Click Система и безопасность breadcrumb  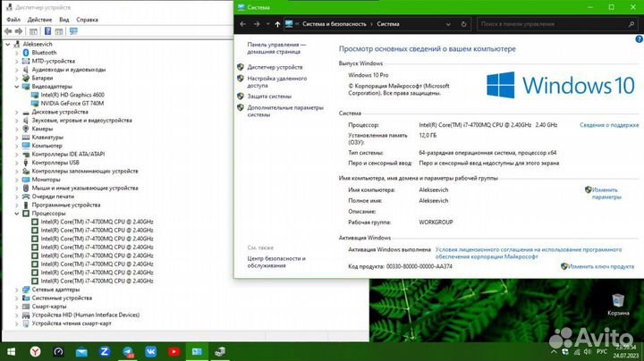click(334, 24)
